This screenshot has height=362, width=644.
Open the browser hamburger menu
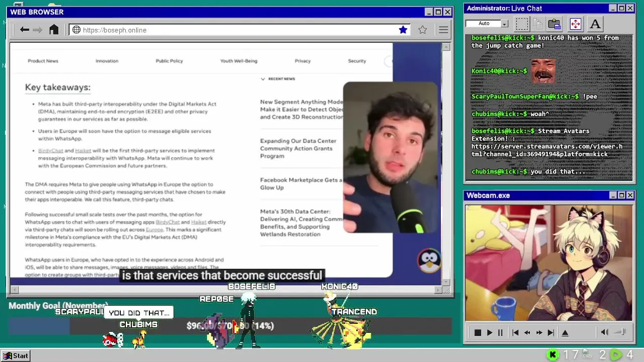pos(443,30)
